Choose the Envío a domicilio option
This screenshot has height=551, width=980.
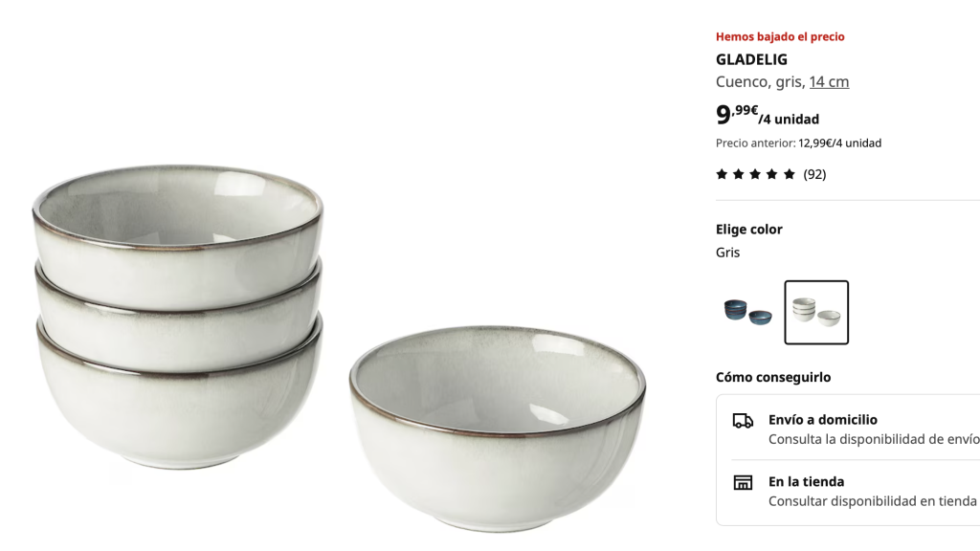(x=822, y=420)
